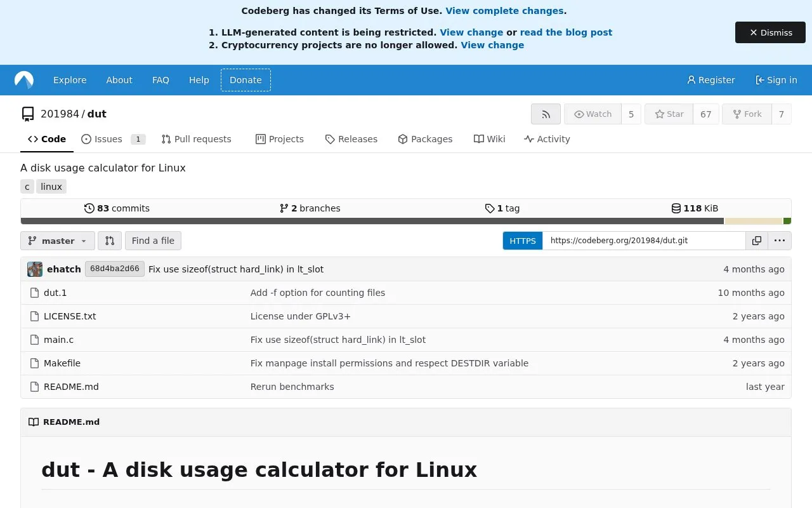Screen dimensions: 812x508
Task: Expand the master branch dropdown
Action: pos(58,241)
